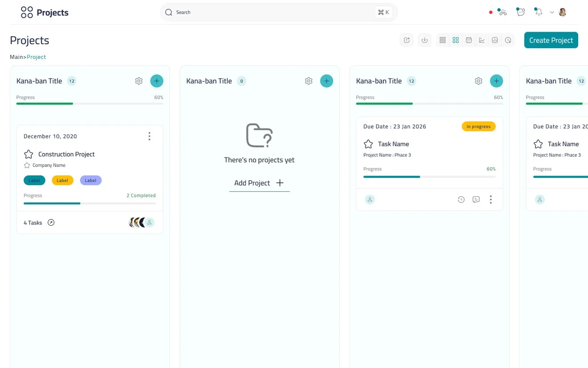Select the grid board view icon
The height and width of the screenshot is (368, 588).
pyautogui.click(x=456, y=40)
